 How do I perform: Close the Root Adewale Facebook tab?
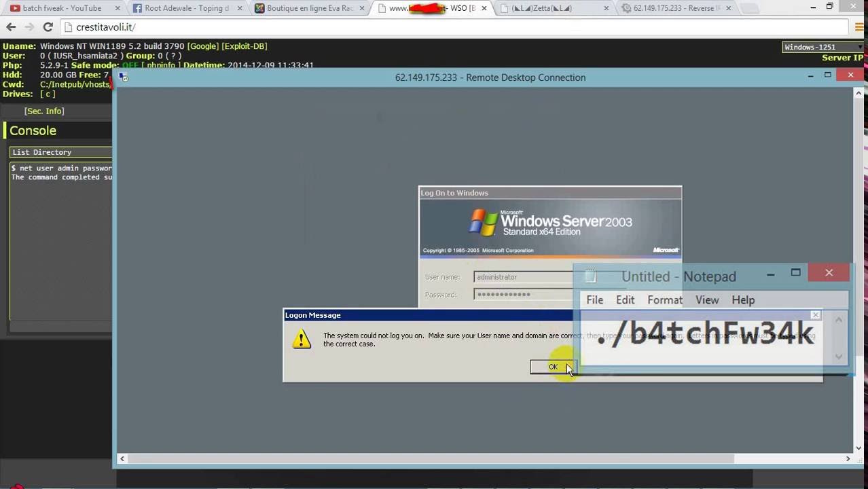pos(240,8)
